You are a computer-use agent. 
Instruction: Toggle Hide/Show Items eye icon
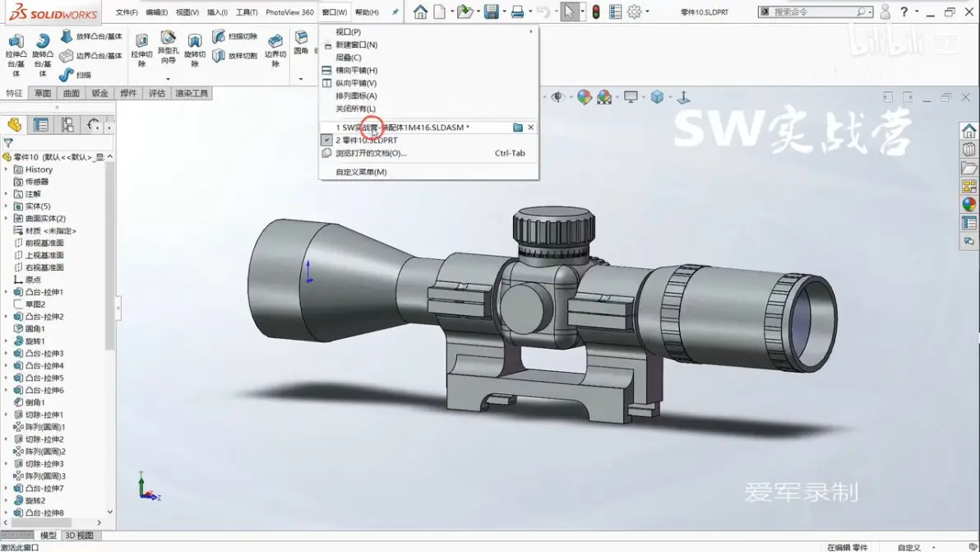point(557,97)
